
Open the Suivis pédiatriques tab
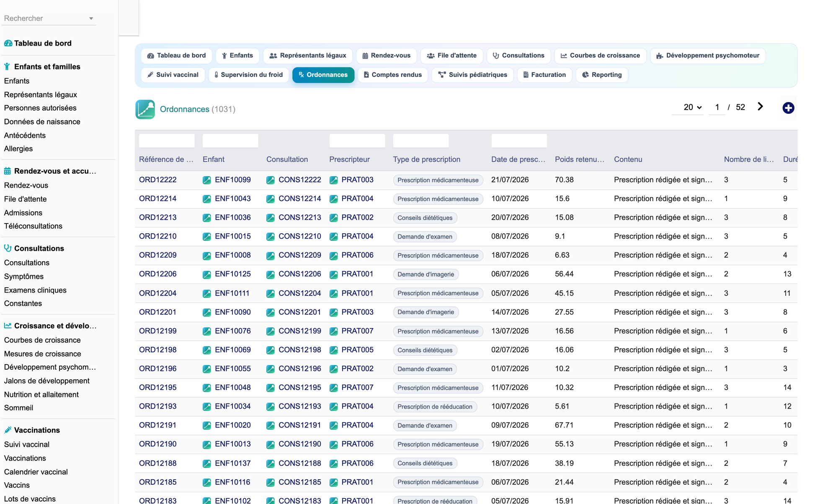472,75
